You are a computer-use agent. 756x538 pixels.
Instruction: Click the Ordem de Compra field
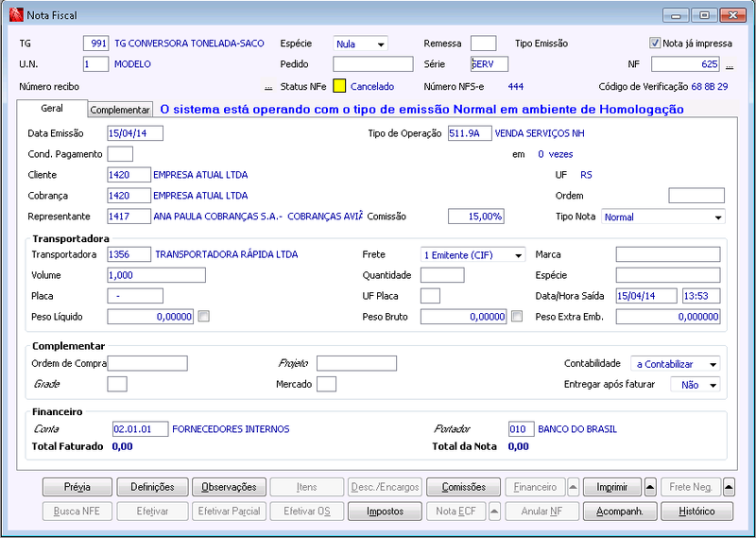coord(147,363)
